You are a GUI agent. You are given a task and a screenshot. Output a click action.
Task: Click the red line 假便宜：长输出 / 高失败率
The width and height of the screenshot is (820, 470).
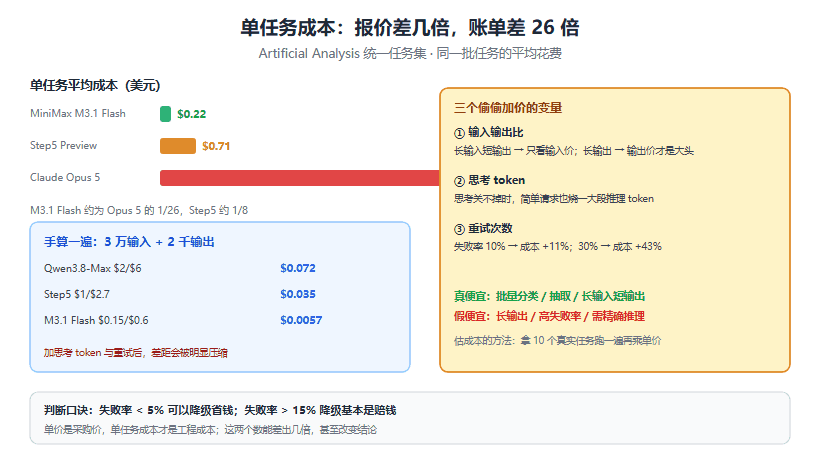pyautogui.click(x=549, y=316)
